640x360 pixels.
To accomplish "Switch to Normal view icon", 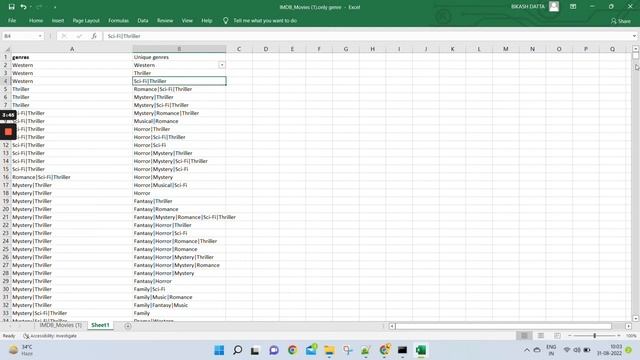I will tap(524, 336).
